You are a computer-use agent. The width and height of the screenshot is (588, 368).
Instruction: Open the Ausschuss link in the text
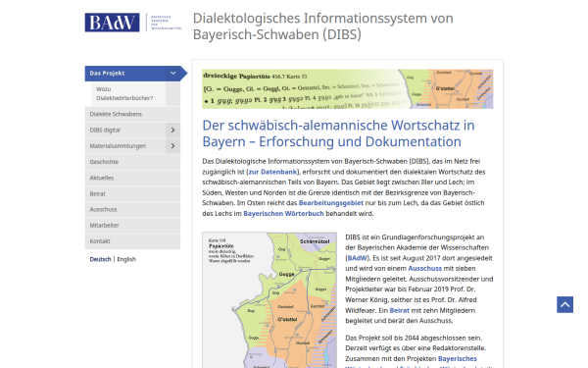[x=425, y=269]
